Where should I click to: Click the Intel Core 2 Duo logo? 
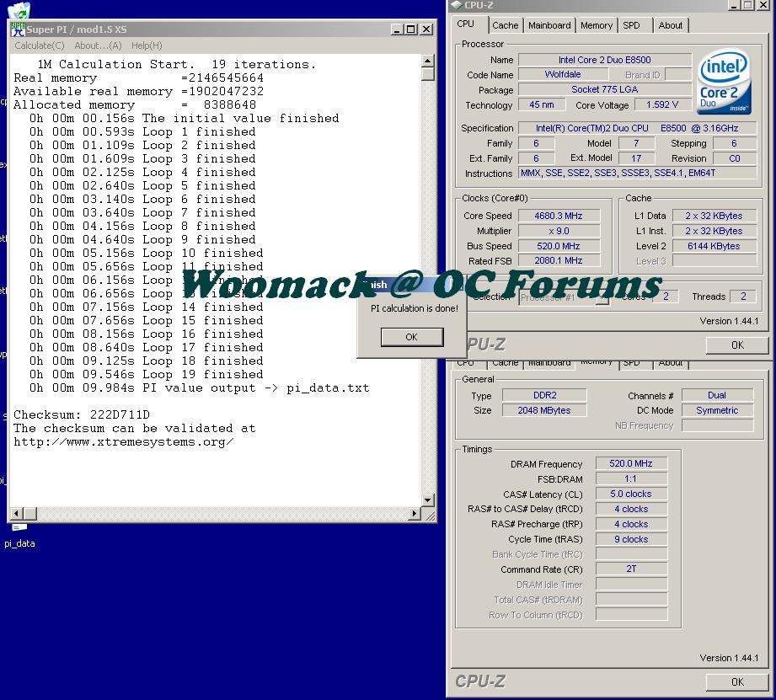click(x=725, y=81)
